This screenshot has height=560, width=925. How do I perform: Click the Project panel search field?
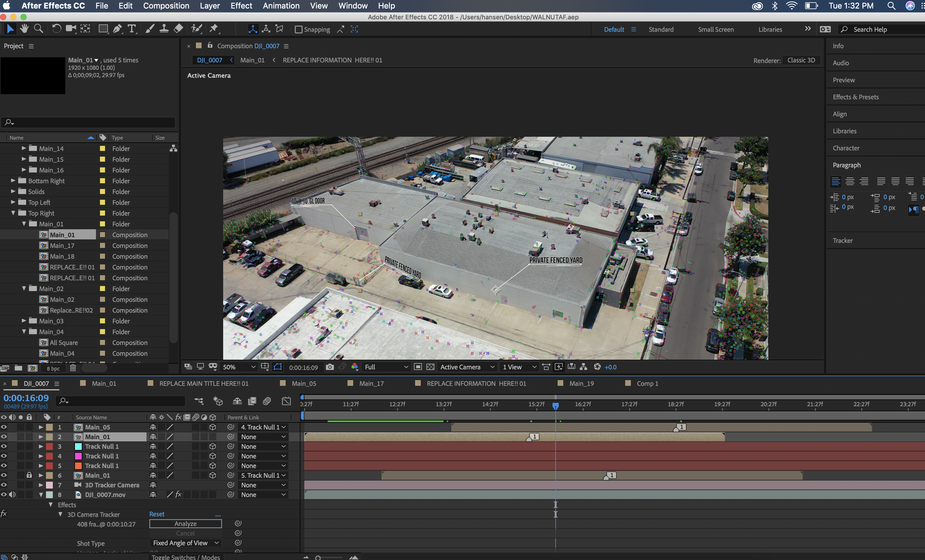(89, 122)
